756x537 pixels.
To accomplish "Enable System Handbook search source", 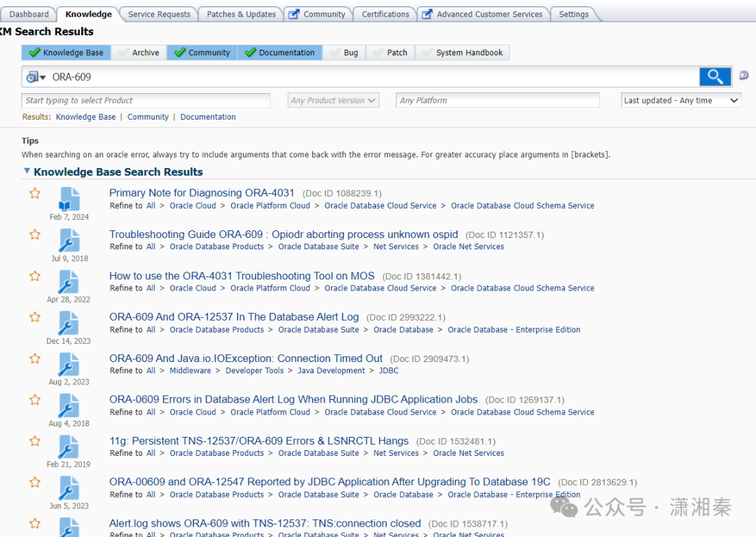I will coord(462,53).
